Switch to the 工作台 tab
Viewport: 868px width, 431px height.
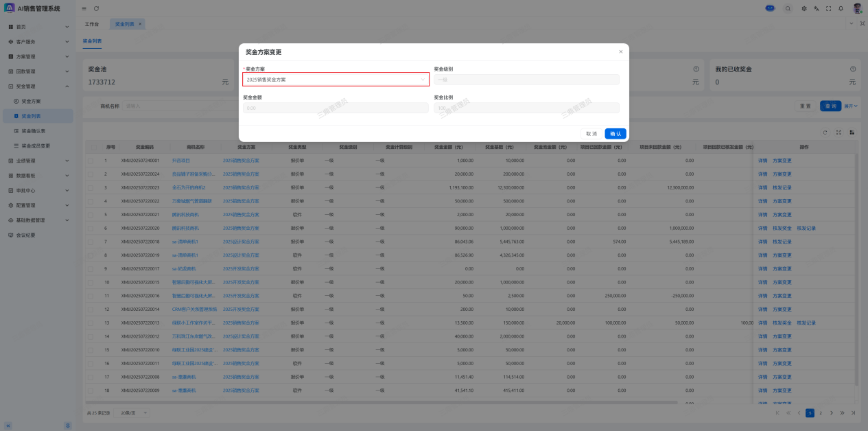pos(91,24)
